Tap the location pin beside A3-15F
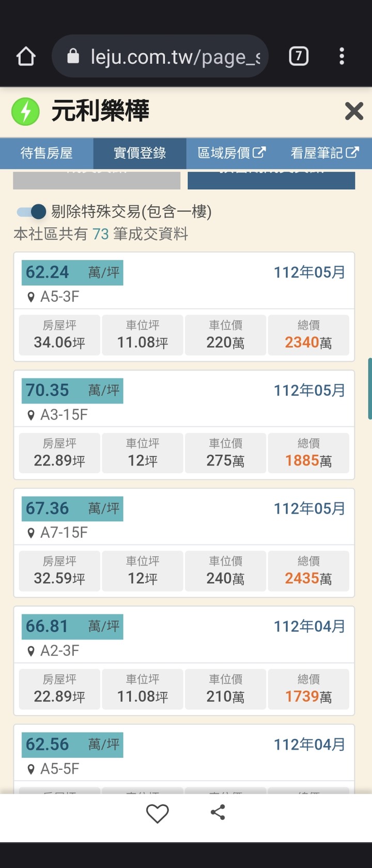The image size is (372, 868). coord(31,415)
